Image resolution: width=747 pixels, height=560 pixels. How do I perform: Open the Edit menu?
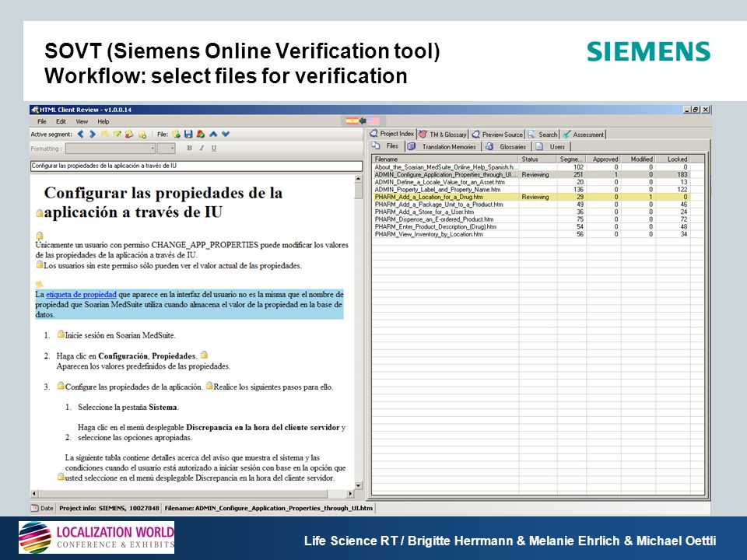click(x=61, y=121)
